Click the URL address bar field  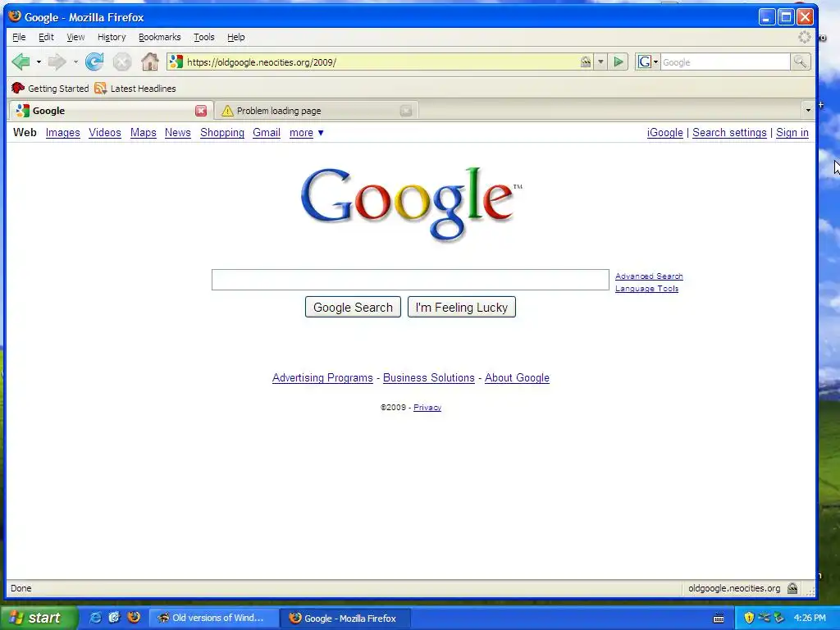(381, 62)
